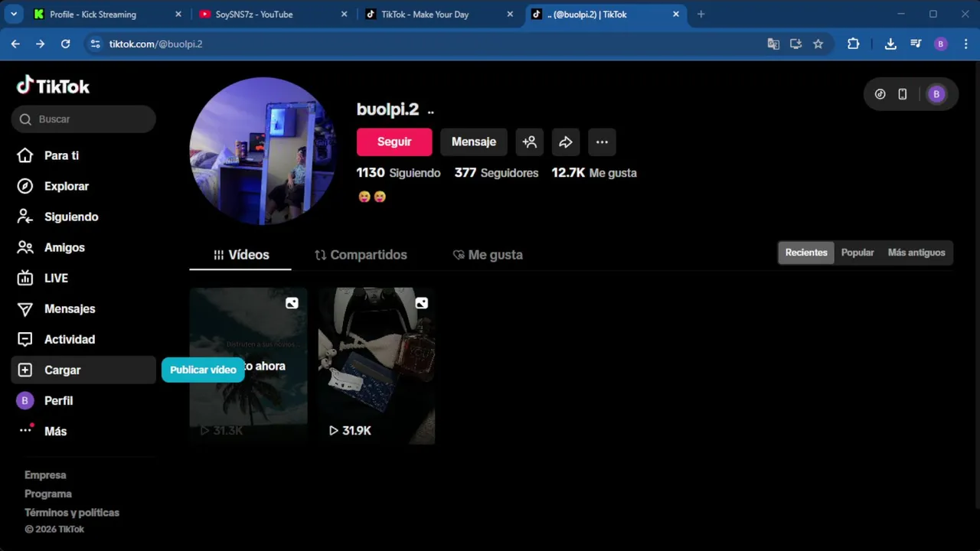Sort videos by Popular
This screenshot has width=980, height=551.
pos(857,253)
